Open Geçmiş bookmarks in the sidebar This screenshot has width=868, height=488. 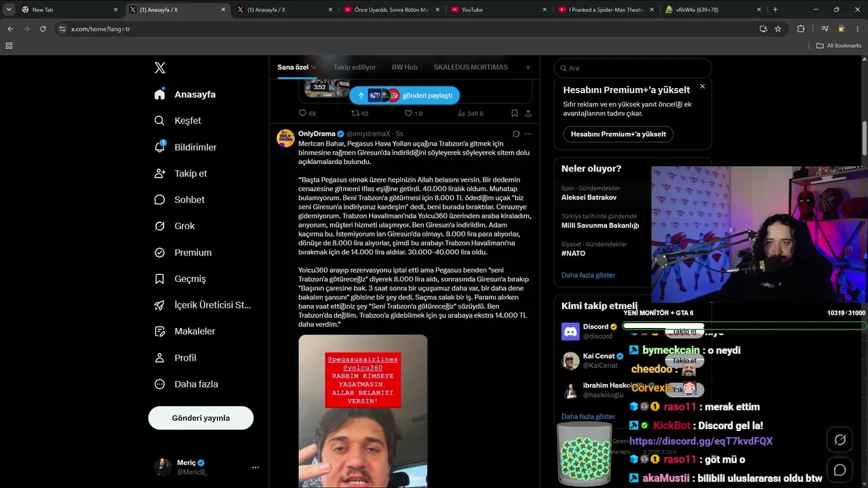180,279
